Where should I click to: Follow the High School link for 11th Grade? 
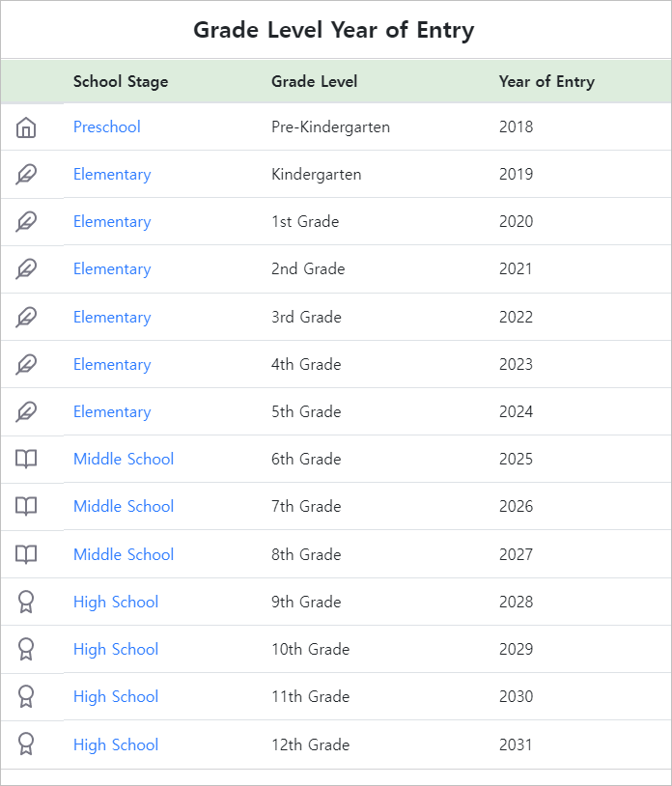(x=116, y=697)
